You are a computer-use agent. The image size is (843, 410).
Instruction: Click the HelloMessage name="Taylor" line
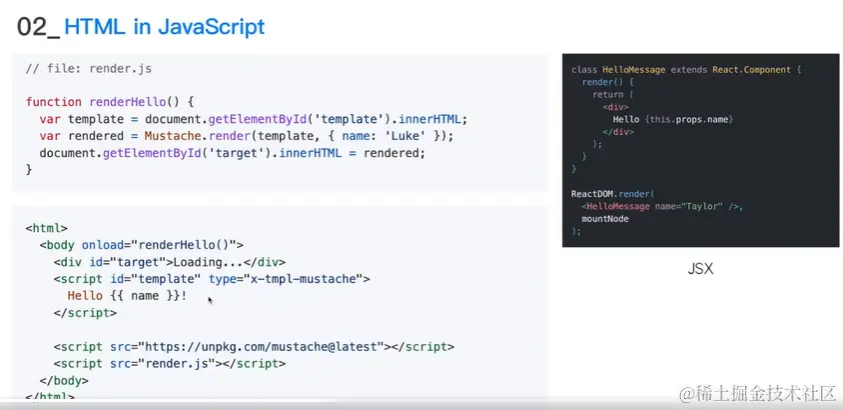[662, 206]
